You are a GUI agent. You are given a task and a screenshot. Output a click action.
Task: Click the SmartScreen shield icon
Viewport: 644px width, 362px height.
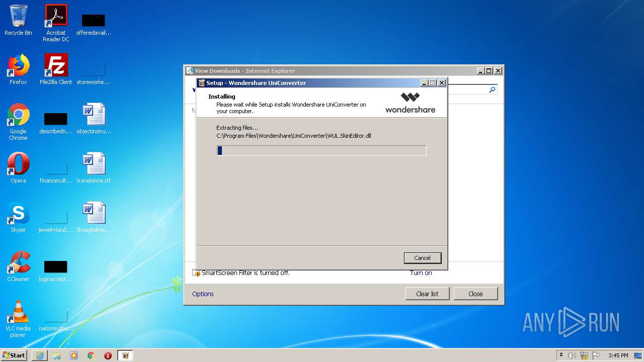197,273
